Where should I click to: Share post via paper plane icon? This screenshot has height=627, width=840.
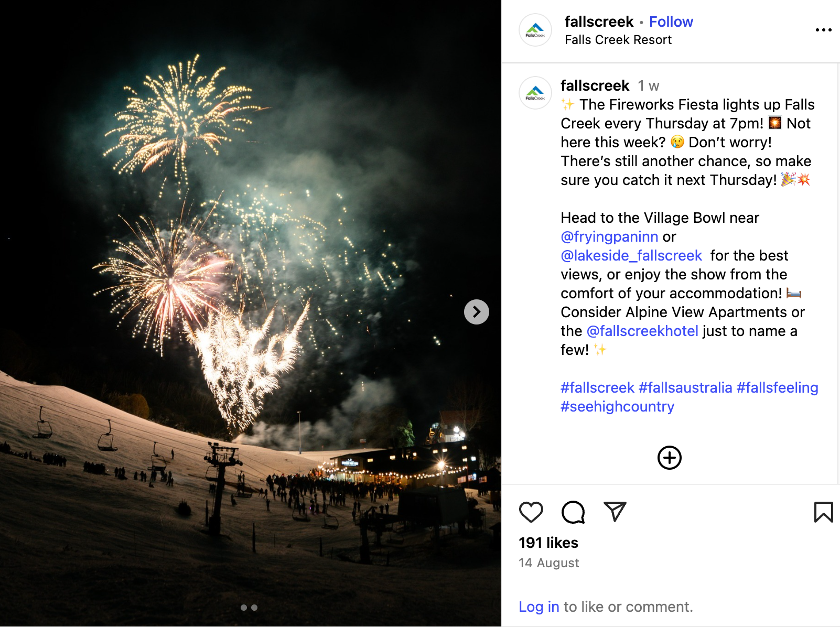[615, 512]
